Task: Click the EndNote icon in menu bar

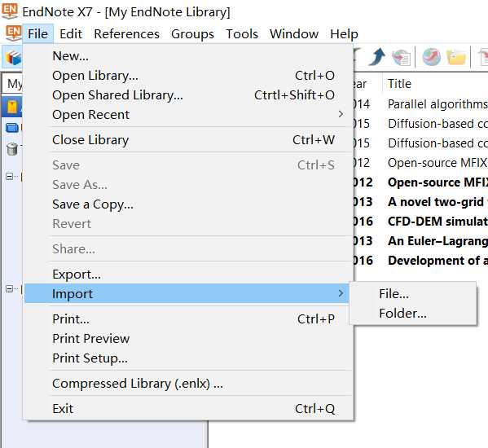Action: 13,33
